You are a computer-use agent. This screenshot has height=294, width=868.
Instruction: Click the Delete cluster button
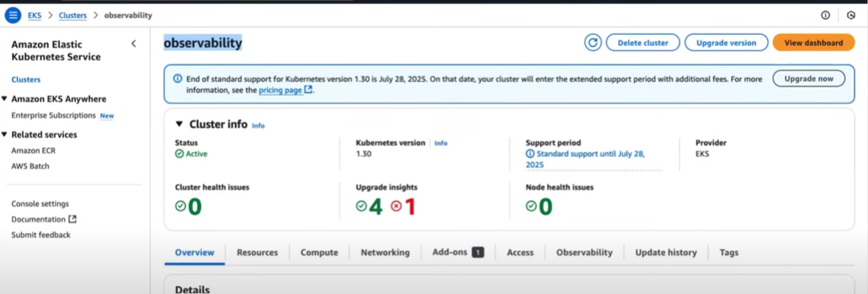[x=642, y=43]
